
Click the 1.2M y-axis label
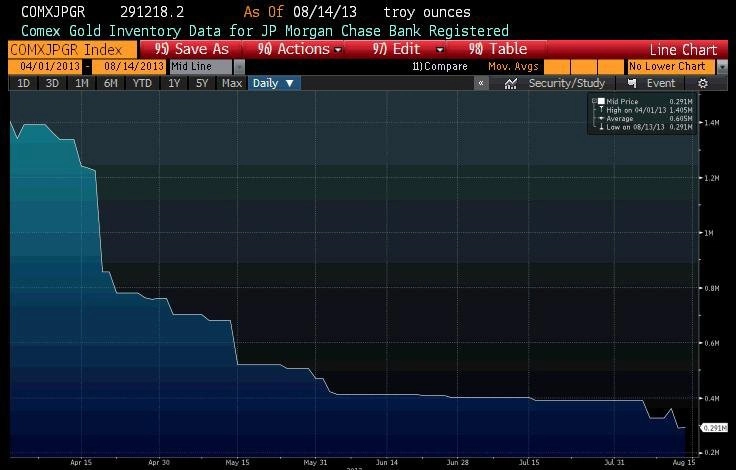point(712,178)
